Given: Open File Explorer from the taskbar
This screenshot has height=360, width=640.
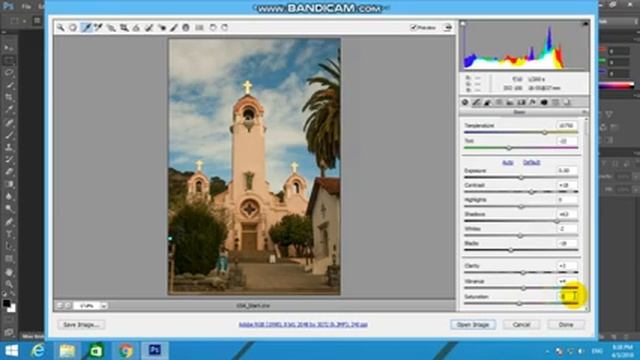Looking at the screenshot, I should [x=67, y=351].
